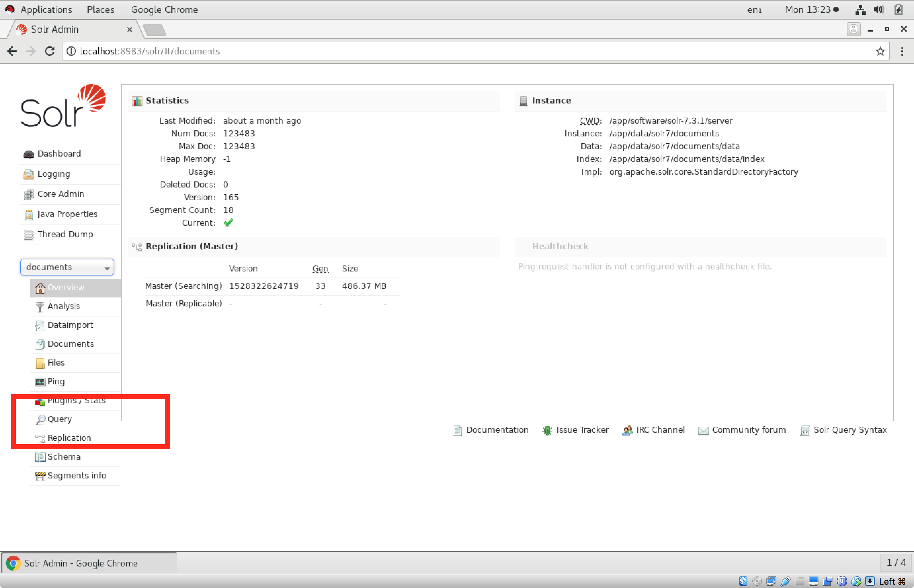Image resolution: width=914 pixels, height=588 pixels.
Task: Go forward in the browser
Action: tap(31, 51)
